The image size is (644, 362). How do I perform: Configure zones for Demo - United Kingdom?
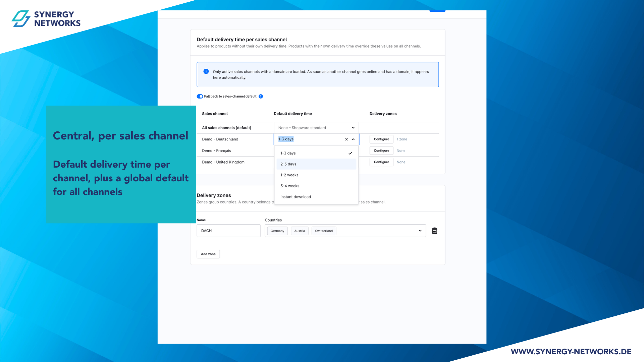[381, 162]
